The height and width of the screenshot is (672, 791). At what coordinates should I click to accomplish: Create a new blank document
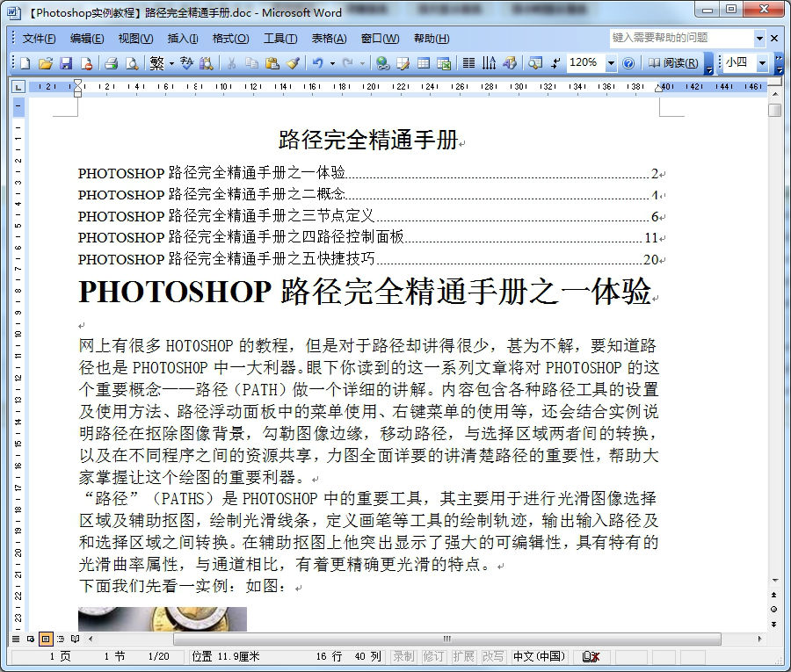coord(25,63)
